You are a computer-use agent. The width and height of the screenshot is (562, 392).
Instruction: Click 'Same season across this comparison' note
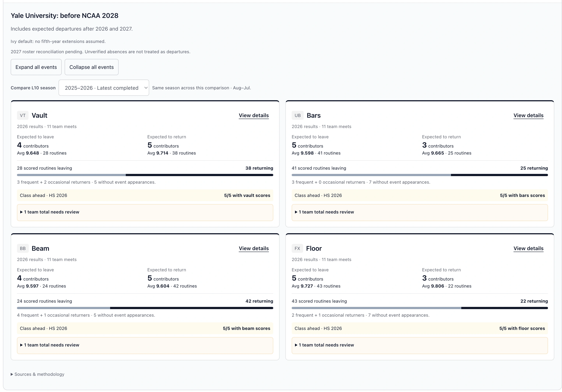[x=201, y=88]
